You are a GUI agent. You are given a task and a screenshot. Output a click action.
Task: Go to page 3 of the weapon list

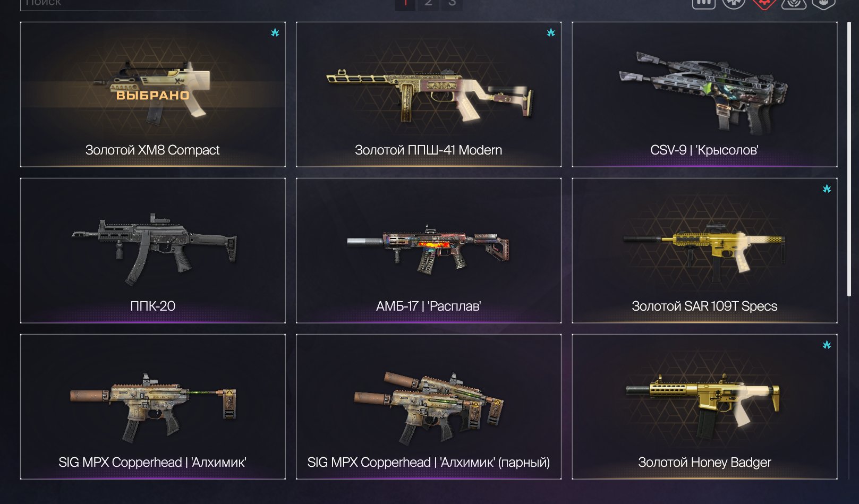click(452, 4)
